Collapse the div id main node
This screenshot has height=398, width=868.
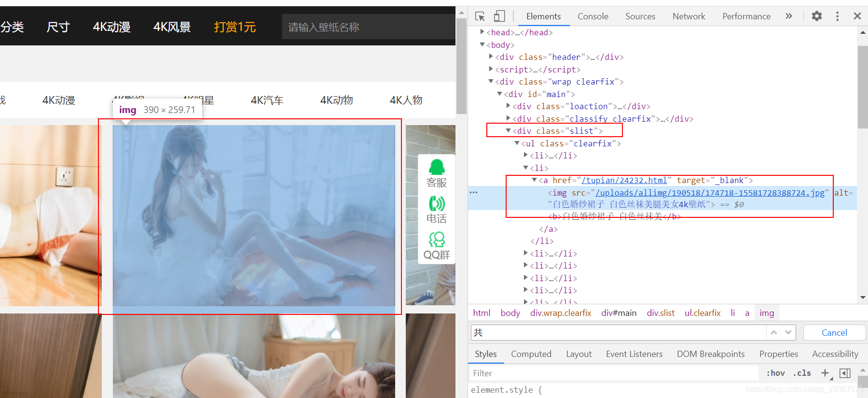click(499, 94)
